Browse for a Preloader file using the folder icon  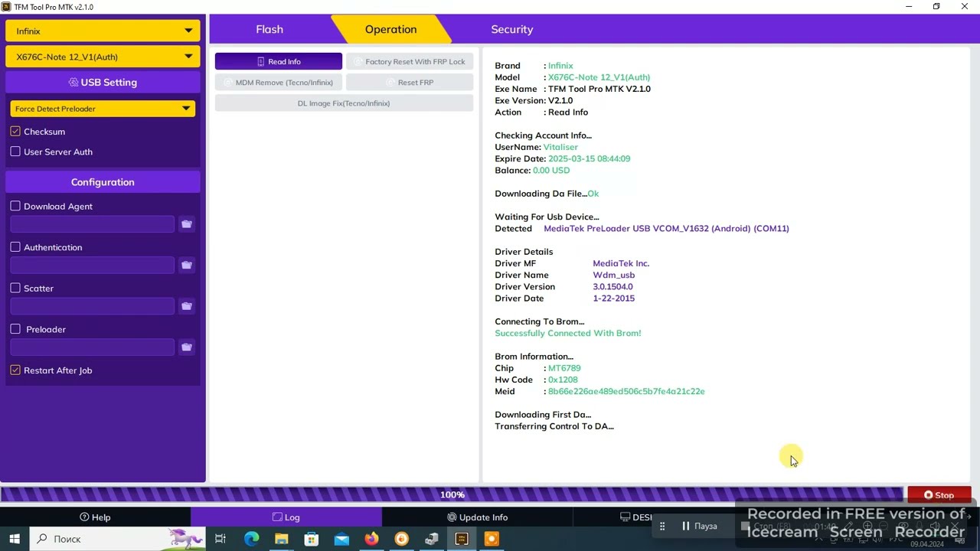(x=186, y=347)
